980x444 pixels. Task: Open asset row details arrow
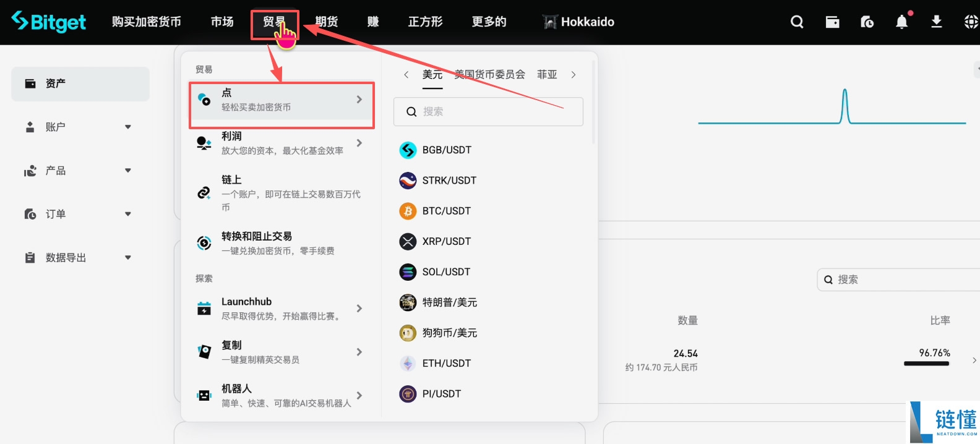(974, 360)
